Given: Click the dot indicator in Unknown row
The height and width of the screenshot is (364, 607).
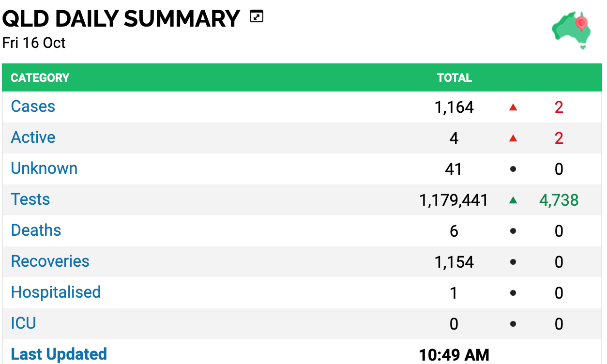Looking at the screenshot, I should 513,169.
